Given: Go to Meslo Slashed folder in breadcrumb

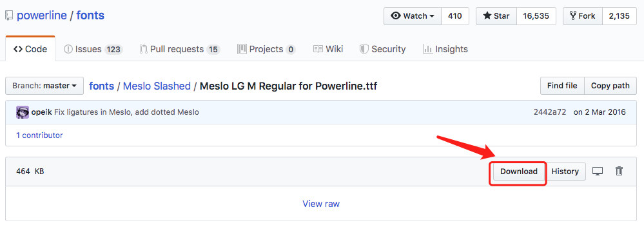Looking at the screenshot, I should click(157, 86).
